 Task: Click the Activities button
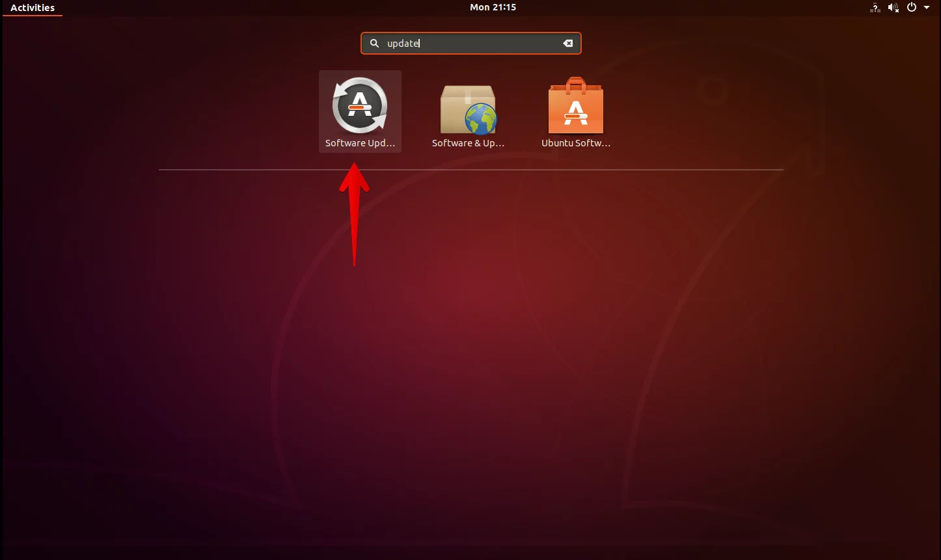click(33, 8)
